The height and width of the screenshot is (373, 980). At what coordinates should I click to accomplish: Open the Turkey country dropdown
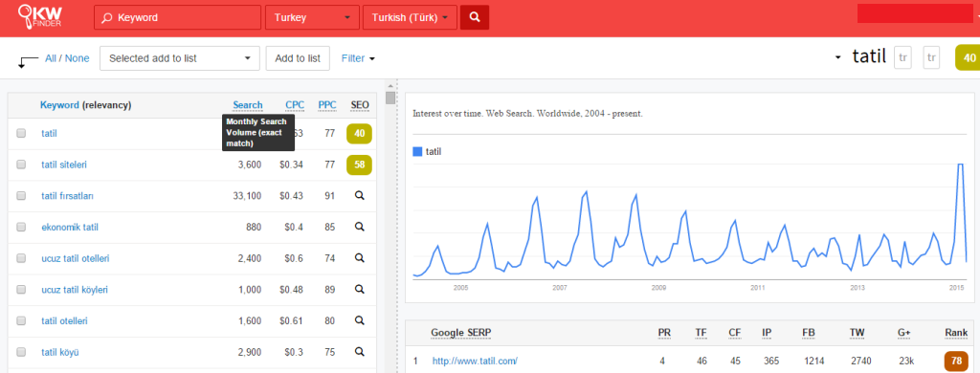(313, 17)
